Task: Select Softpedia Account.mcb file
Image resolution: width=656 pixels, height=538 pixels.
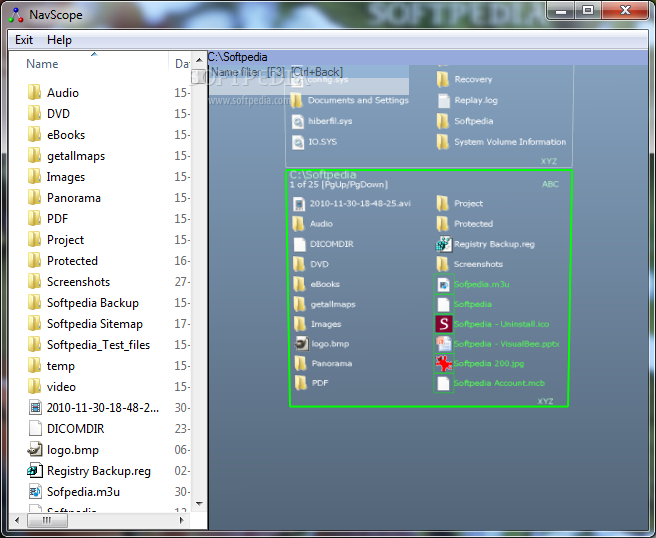Action: (x=489, y=383)
